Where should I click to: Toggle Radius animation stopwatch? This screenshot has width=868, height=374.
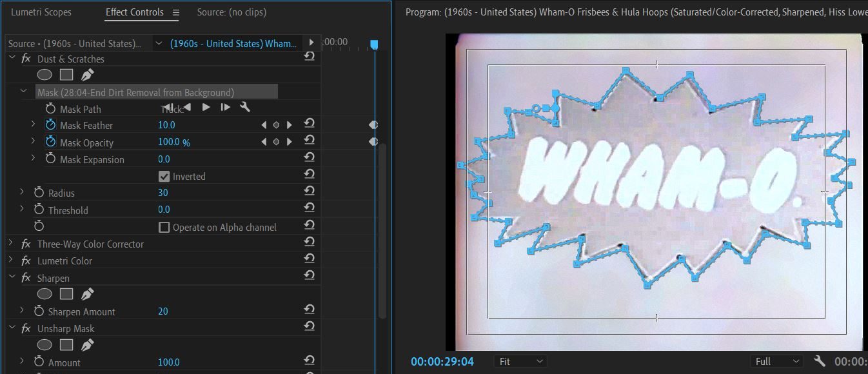39,192
